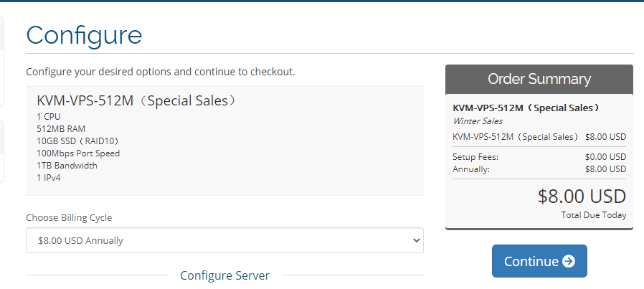Click the Winter Sales text in summary
Image resolution: width=644 pixels, height=289 pixels.
click(x=478, y=121)
